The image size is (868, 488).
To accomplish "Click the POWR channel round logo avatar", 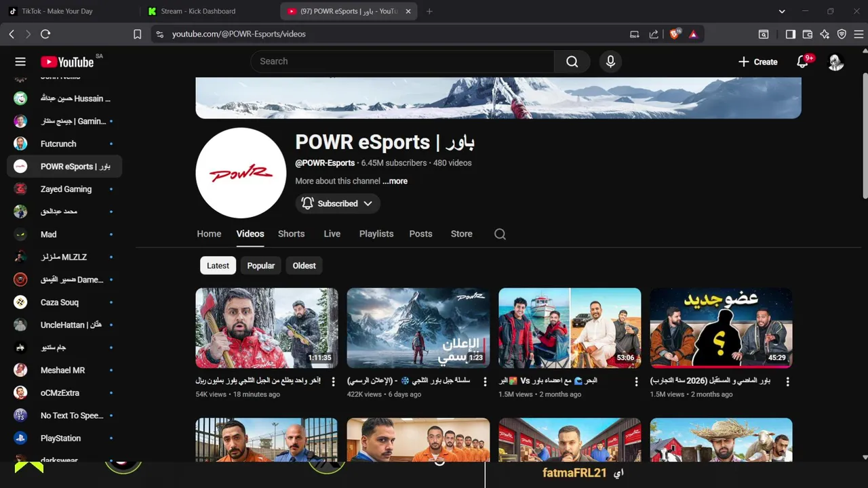I will coord(241,173).
